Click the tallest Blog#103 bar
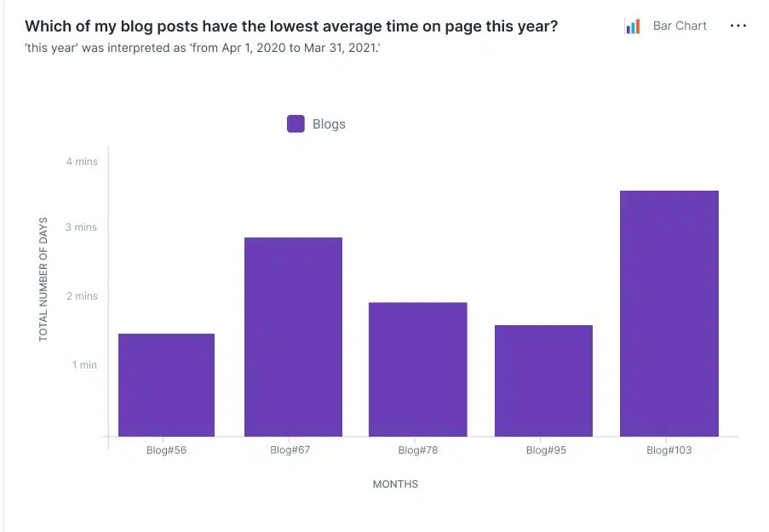 669,313
